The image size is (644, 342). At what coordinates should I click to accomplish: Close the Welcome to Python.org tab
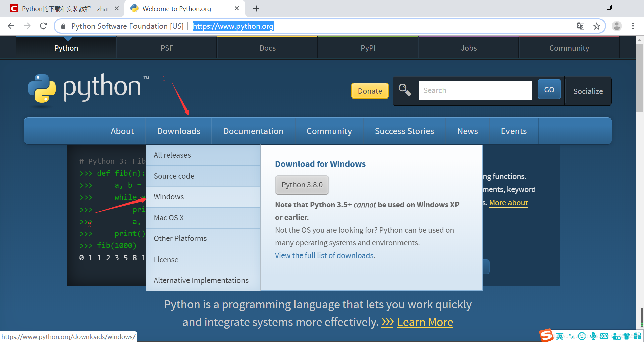coord(237,9)
